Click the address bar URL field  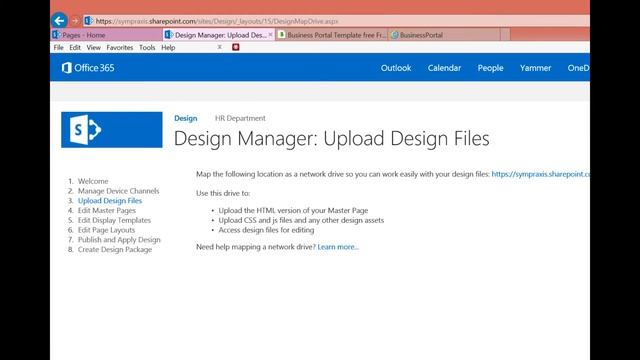pyautogui.click(x=337, y=21)
